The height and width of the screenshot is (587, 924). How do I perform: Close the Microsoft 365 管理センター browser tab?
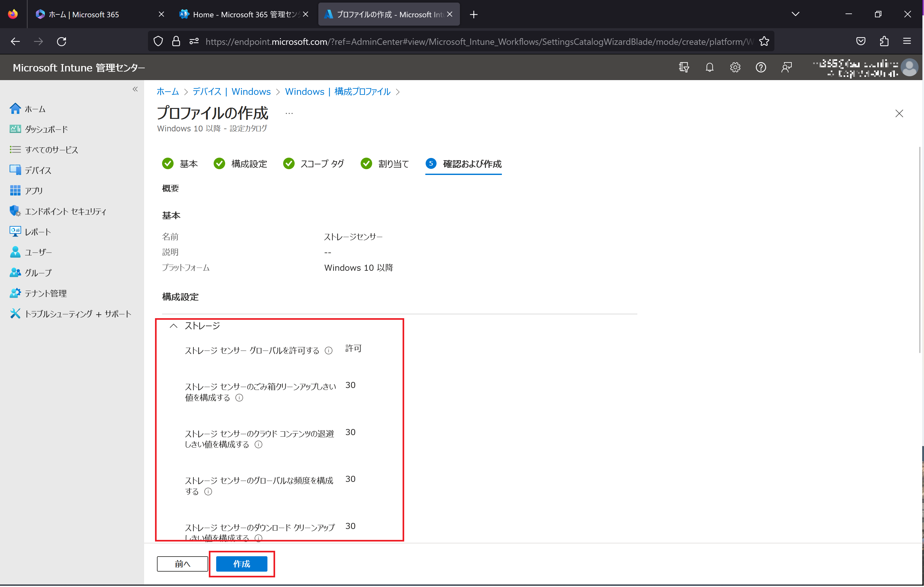(306, 14)
